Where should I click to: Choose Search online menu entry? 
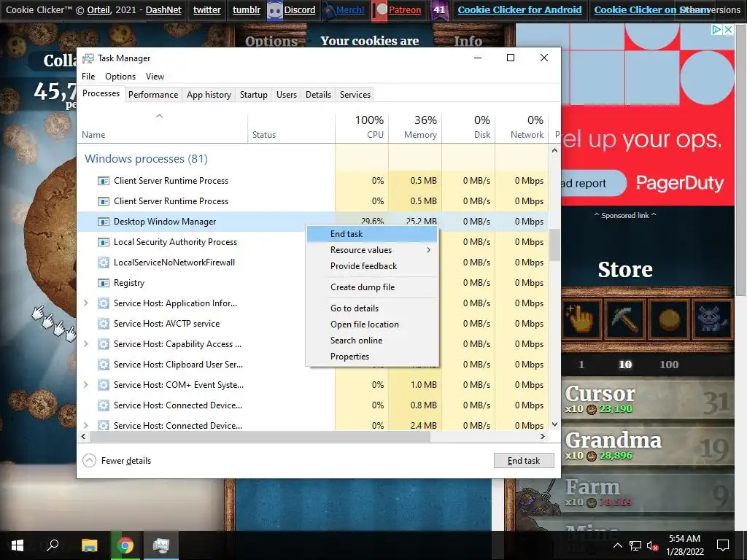pyautogui.click(x=371, y=341)
